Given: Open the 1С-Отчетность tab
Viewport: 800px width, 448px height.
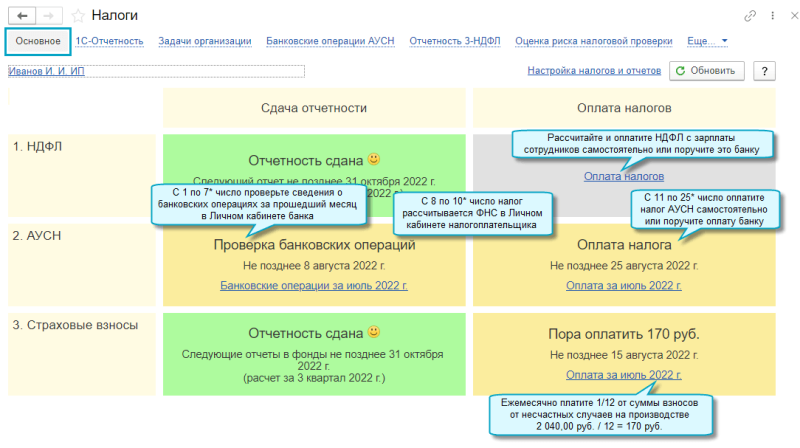Looking at the screenshot, I should coord(109,41).
